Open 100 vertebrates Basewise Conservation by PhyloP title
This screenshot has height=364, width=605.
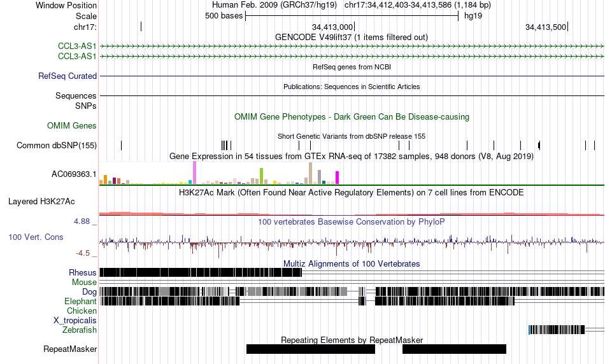coord(352,221)
